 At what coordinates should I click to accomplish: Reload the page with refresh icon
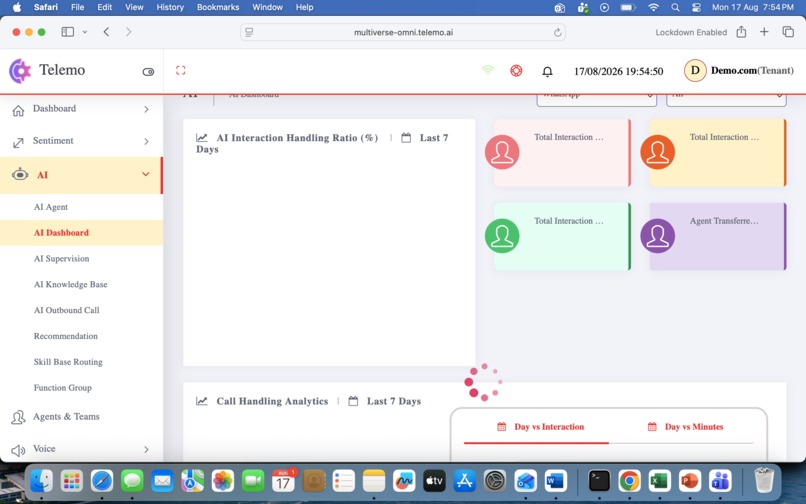557,32
